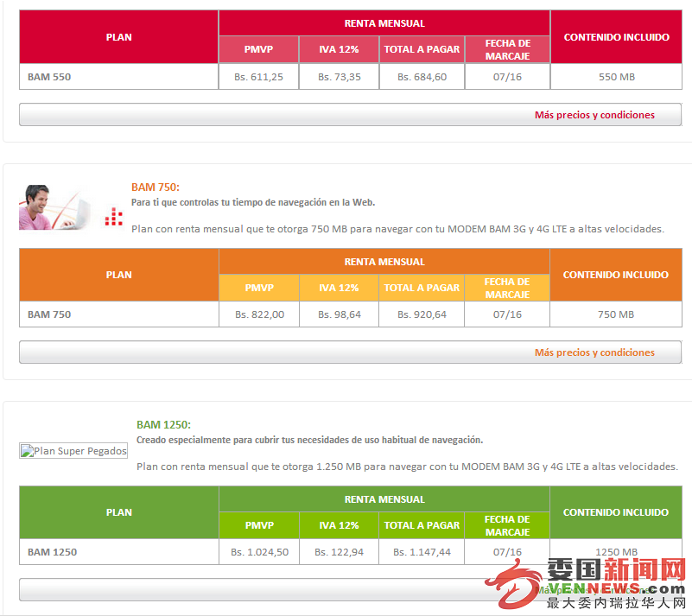Click the 'Bs. 73,35' IVA value
The width and height of the screenshot is (692, 616).
[339, 77]
